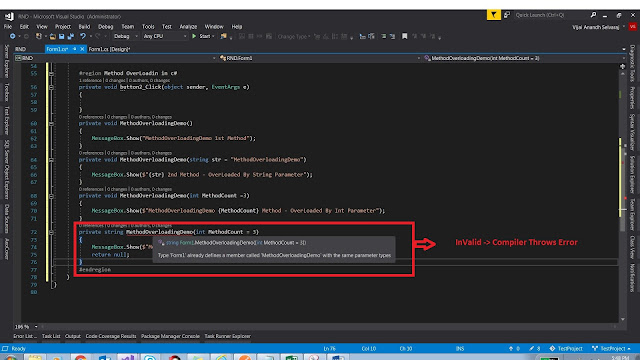640x360 pixels.
Task: Collapse the method at line 72
Action: tap(51, 232)
